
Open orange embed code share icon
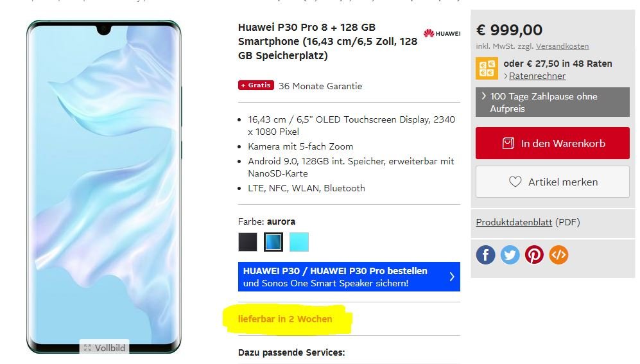[x=558, y=255]
